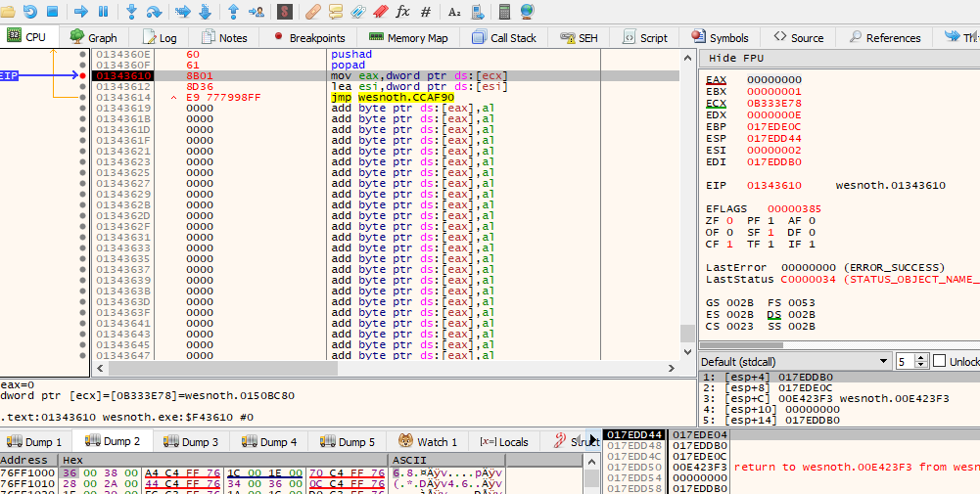Open the Functions view (fx icon)
Viewport: 980px width, 494px height.
pos(403,11)
